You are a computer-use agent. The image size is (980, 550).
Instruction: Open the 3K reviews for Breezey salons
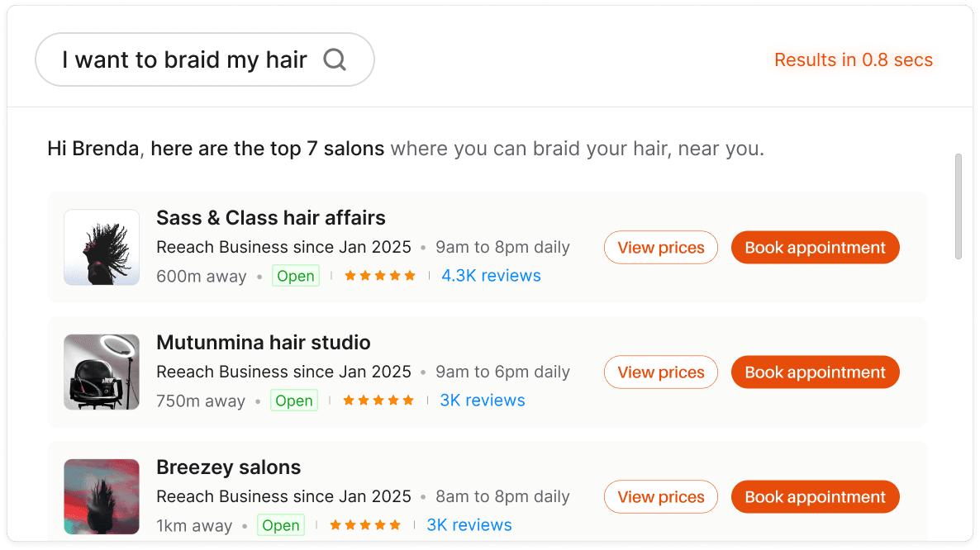[x=469, y=524]
